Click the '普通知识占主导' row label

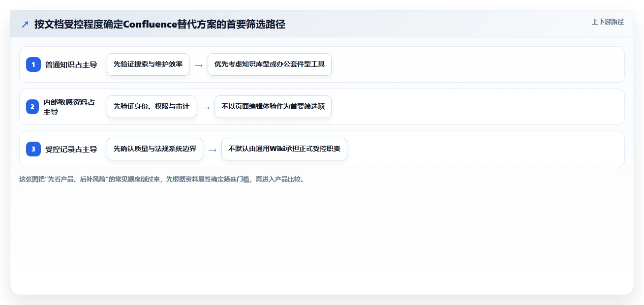click(71, 64)
